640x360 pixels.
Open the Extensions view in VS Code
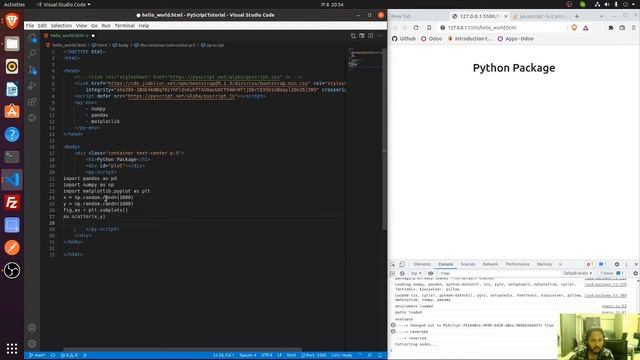point(32,102)
